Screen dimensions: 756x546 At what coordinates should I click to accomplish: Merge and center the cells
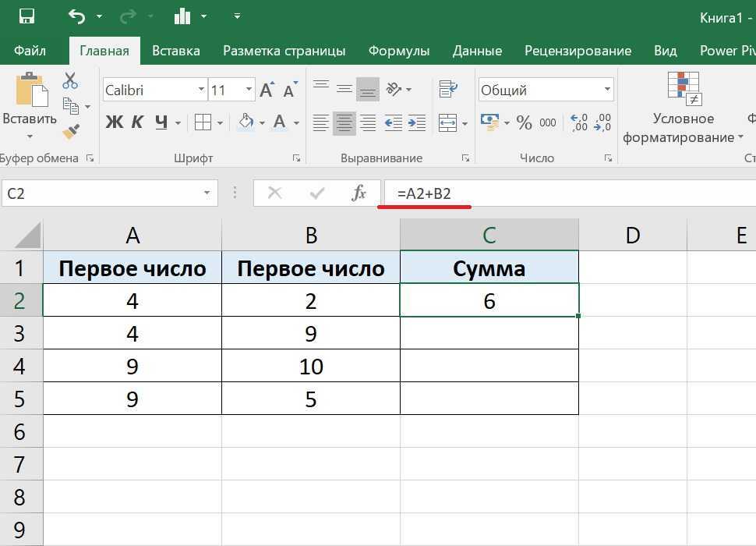tap(448, 122)
